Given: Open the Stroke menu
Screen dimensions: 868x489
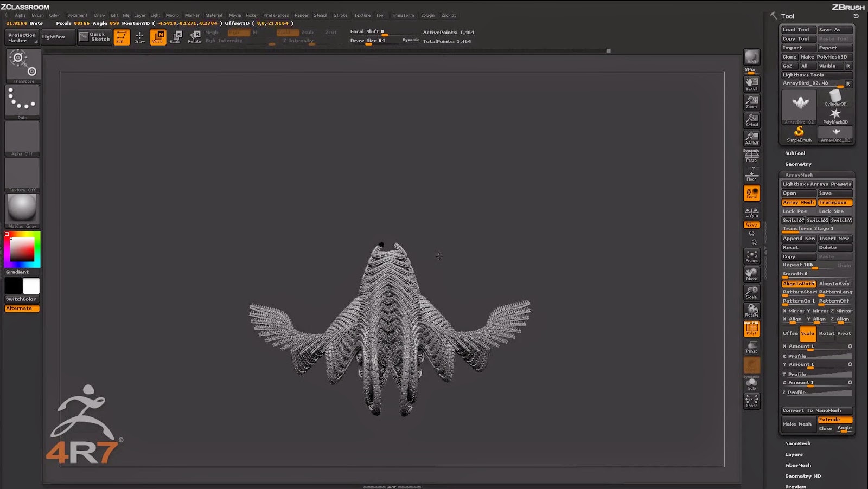Looking at the screenshot, I should [x=340, y=15].
